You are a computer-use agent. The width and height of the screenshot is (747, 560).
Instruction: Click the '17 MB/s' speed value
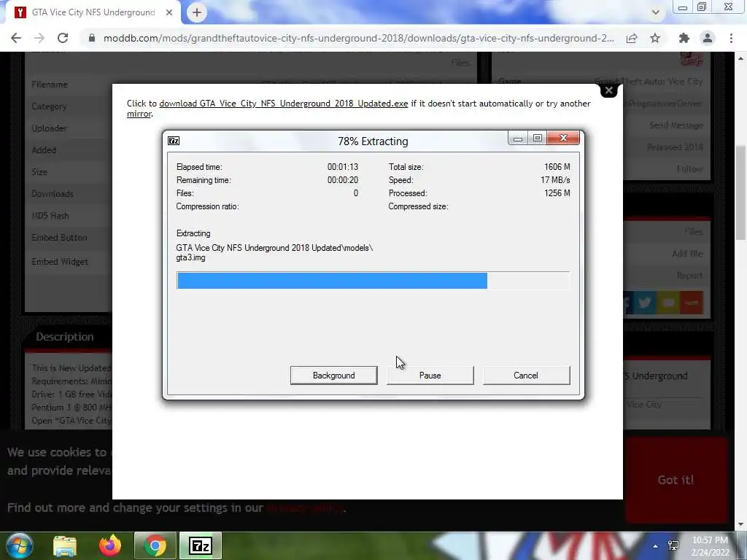[x=555, y=180]
